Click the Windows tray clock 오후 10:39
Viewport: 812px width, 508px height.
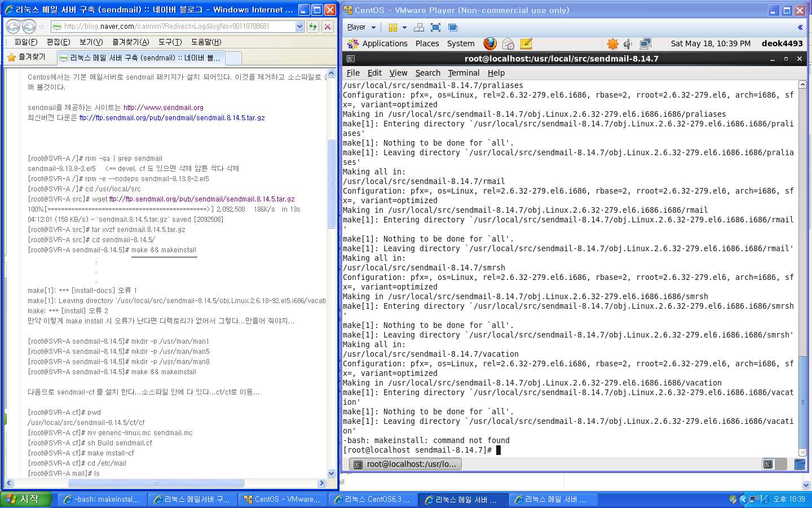point(789,500)
